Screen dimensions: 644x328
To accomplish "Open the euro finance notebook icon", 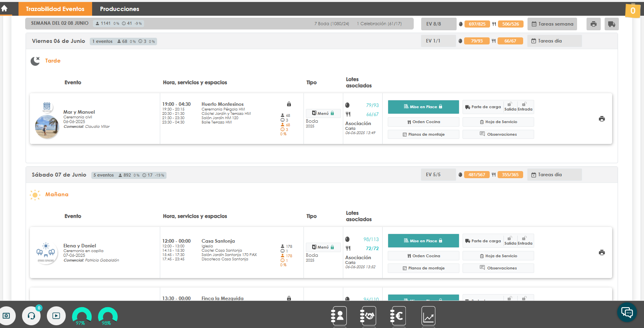I will tap(398, 316).
